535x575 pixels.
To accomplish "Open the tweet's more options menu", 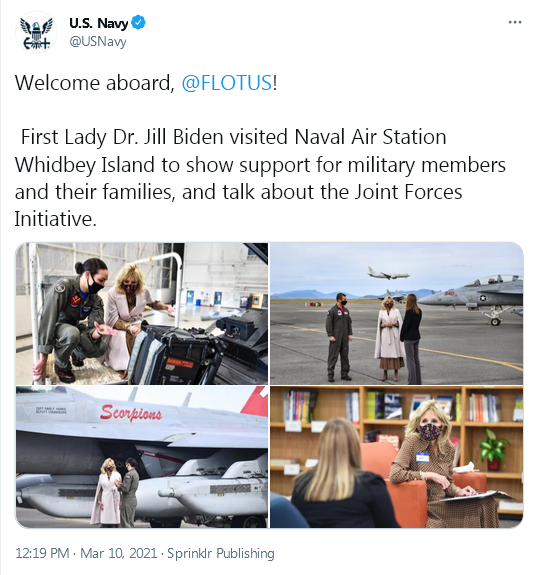I will tap(515, 22).
